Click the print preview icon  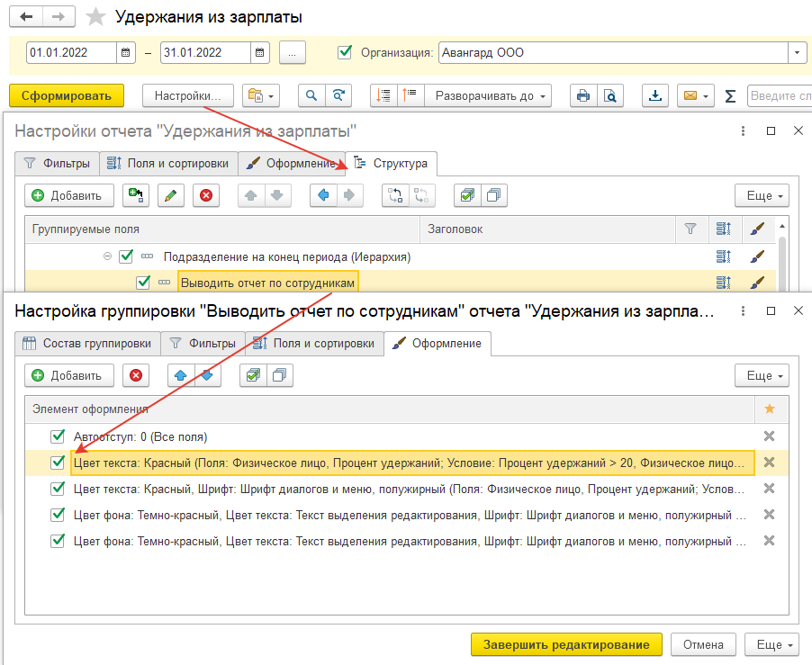point(609,96)
